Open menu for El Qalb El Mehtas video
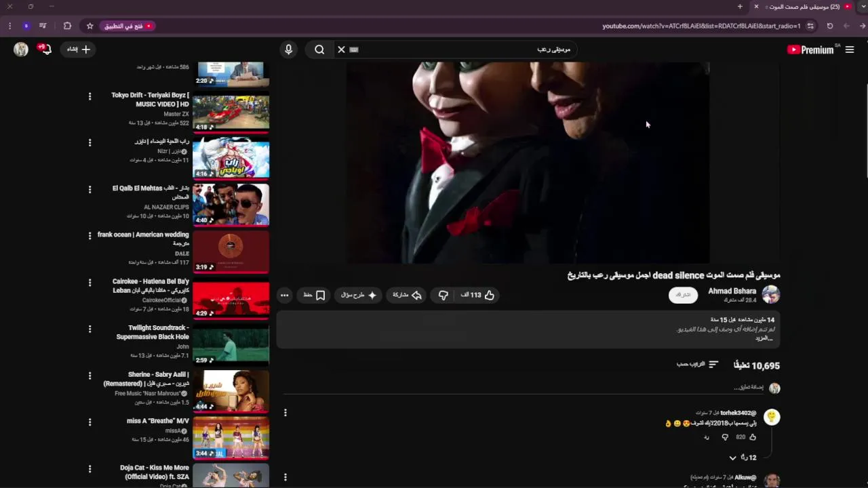 90,190
